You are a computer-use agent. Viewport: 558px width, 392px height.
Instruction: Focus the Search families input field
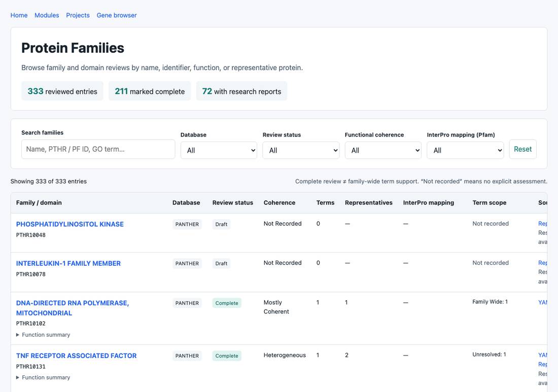(98, 149)
